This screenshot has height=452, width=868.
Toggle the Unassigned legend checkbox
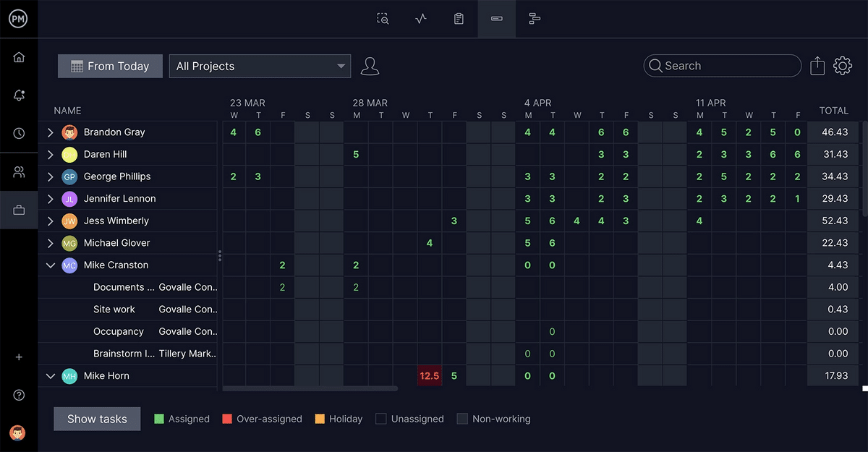pos(380,419)
